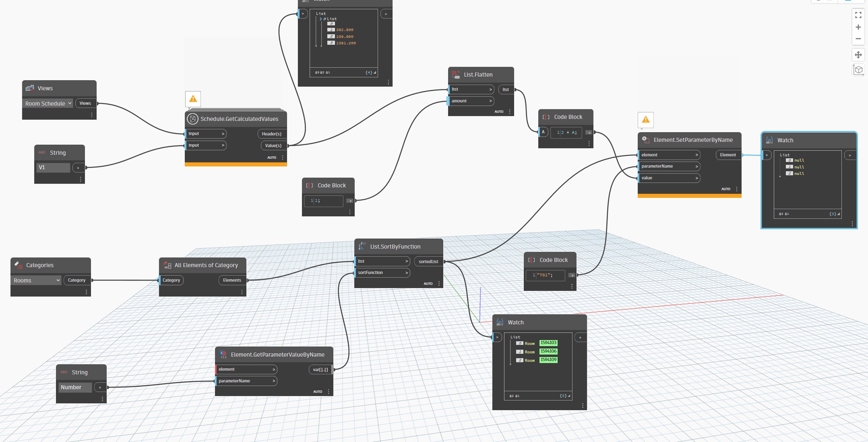
Task: Open options dots on List.Flatten node
Action: [510, 112]
